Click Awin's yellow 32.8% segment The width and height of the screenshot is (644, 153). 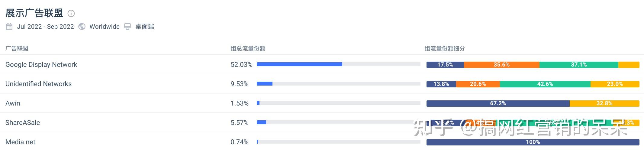(604, 103)
